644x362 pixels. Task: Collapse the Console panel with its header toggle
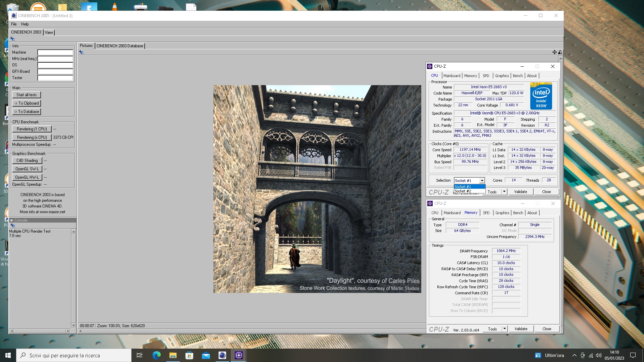11,220
